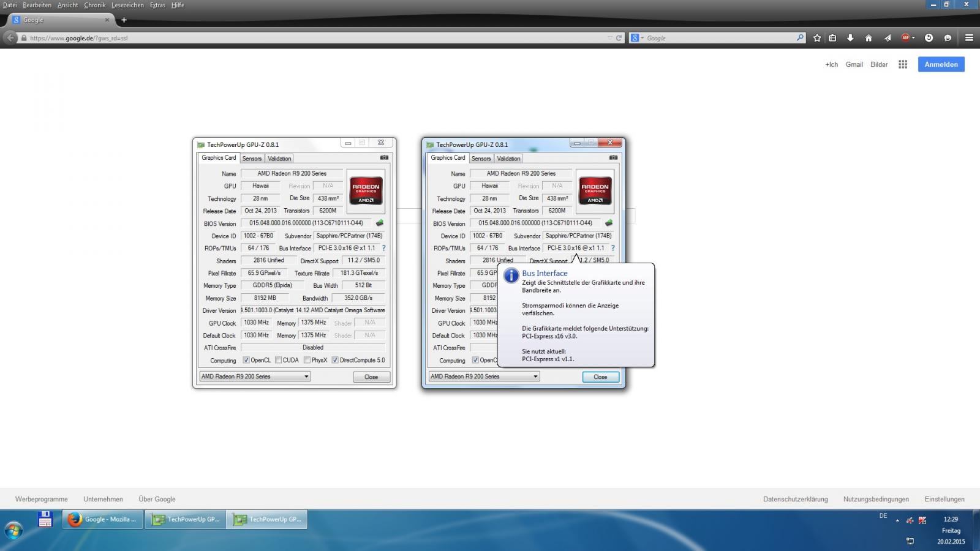
Task: Open the GPU selection dropdown in right GPU-Z window
Action: coord(484,377)
